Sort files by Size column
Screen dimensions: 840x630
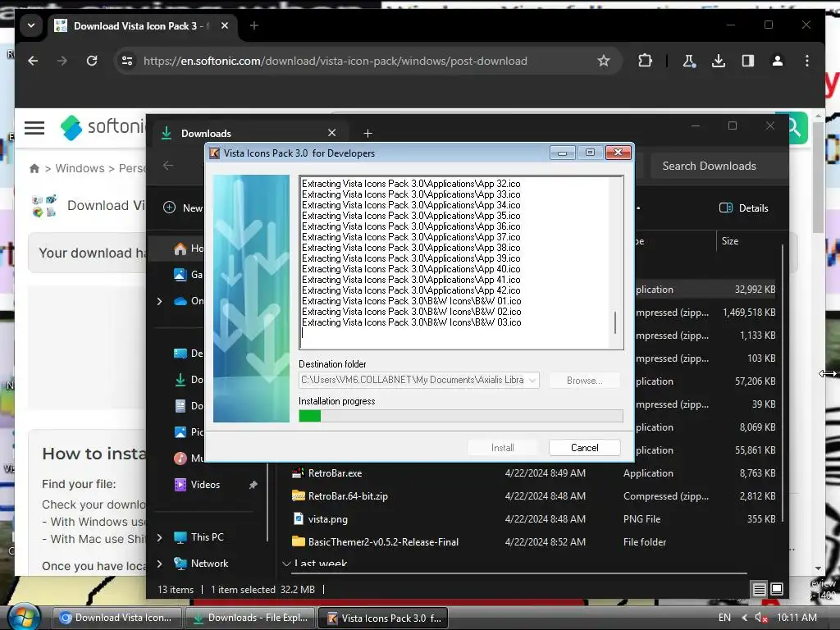tap(729, 241)
